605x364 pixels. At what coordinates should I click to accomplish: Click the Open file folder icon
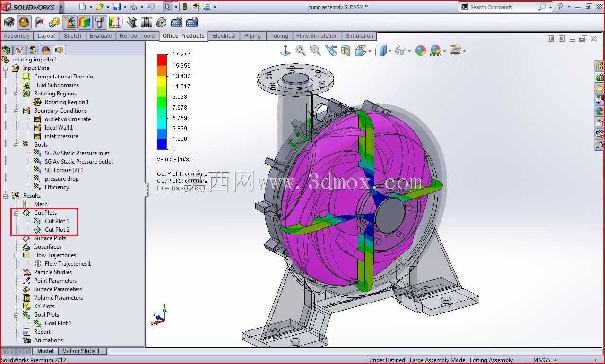[99, 7]
